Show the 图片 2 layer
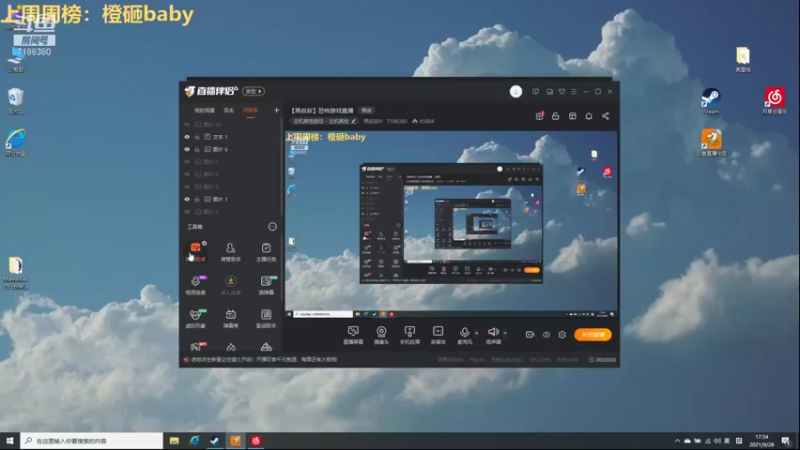Screen dimensions: 800x450 (187, 211)
